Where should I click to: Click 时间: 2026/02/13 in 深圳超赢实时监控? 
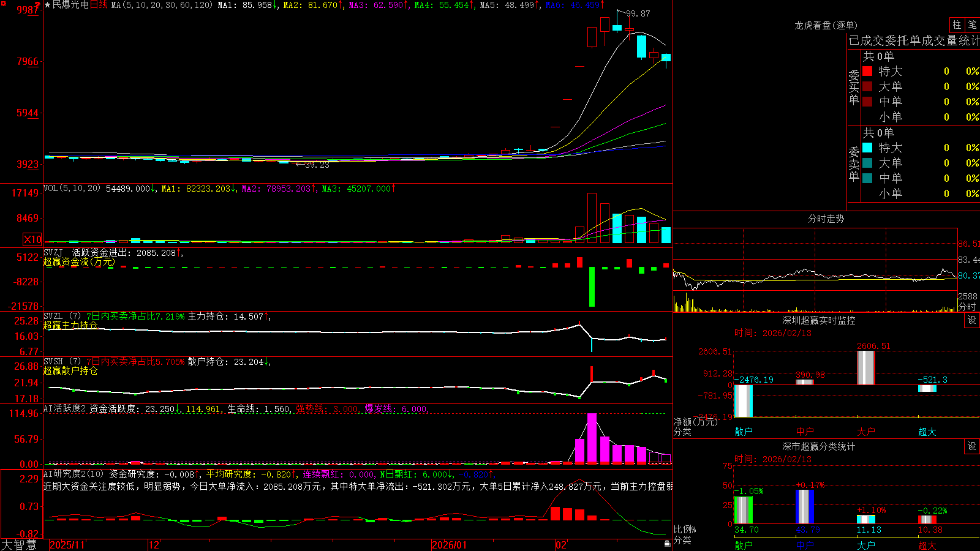pos(773,333)
